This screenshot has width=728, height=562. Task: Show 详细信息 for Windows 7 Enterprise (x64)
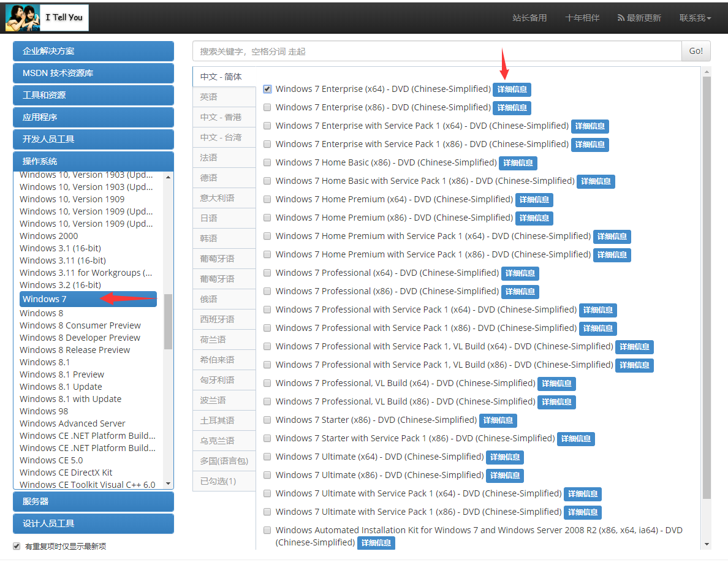(x=512, y=89)
